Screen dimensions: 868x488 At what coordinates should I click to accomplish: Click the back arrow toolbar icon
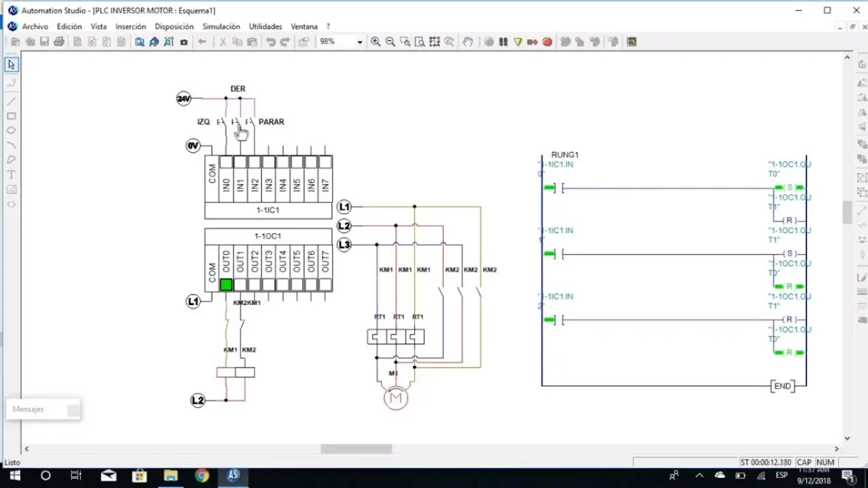[202, 42]
